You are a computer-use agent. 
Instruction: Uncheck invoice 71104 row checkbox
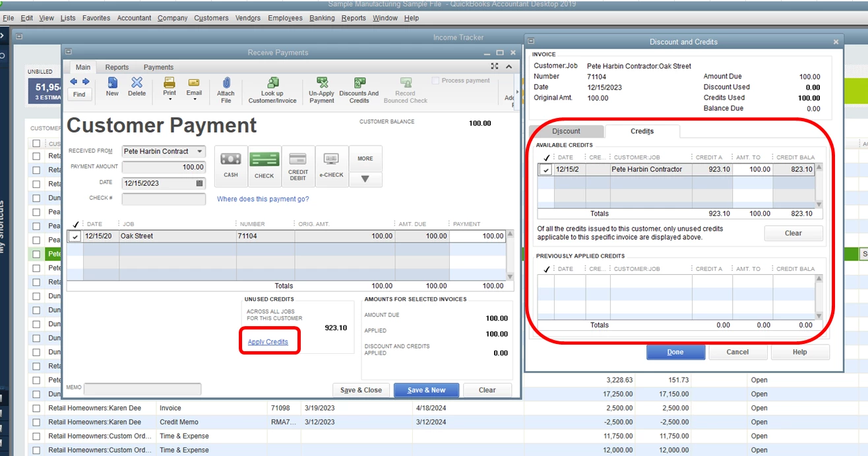pyautogui.click(x=75, y=237)
